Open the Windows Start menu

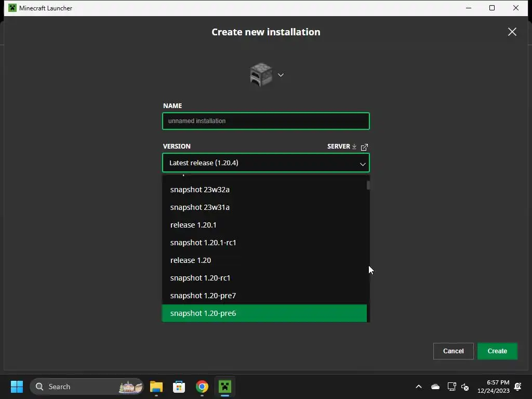tap(17, 387)
